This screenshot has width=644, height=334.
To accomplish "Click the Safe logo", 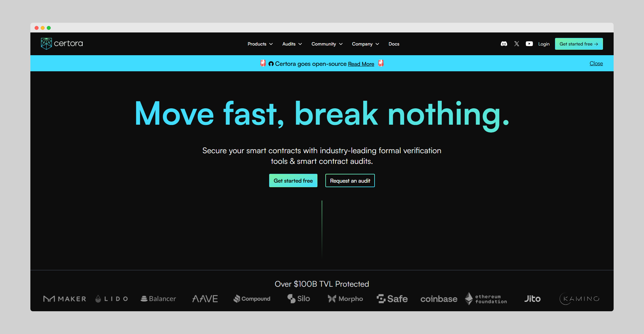I will (392, 299).
